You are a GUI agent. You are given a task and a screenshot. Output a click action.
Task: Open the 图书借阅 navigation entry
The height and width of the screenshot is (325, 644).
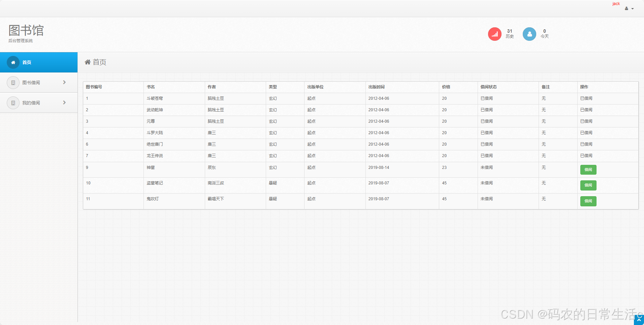(31, 82)
